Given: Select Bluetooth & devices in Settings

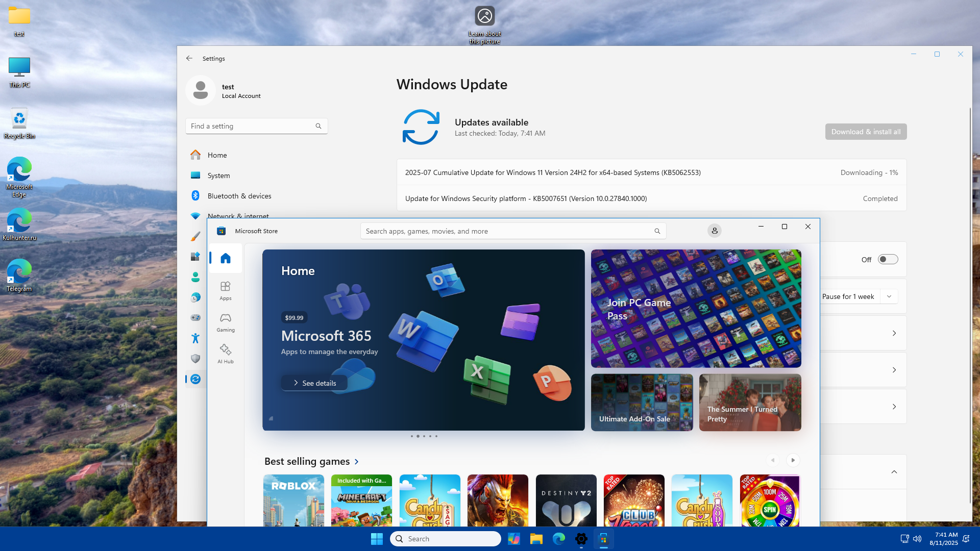Looking at the screenshot, I should 257,195.
